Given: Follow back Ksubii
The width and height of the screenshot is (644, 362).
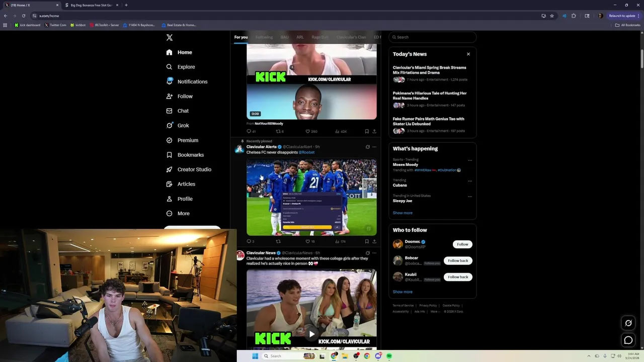Looking at the screenshot, I should [458, 277].
